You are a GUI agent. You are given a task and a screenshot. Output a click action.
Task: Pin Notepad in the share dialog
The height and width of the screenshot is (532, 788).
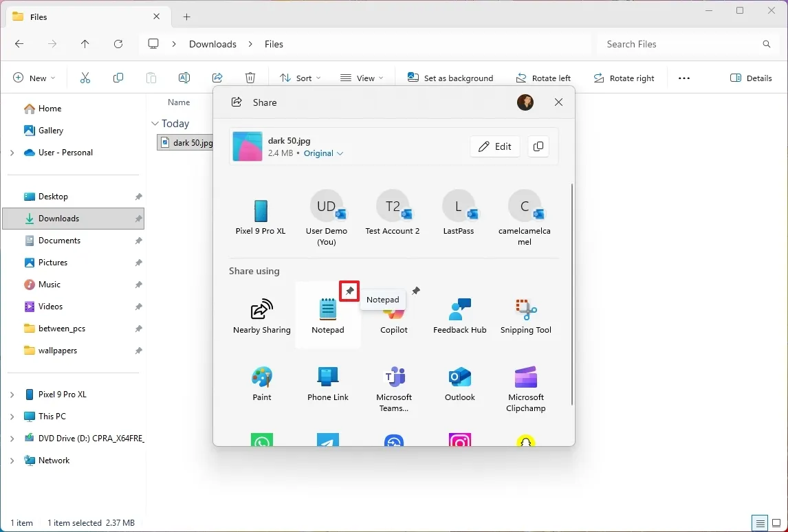pos(349,291)
